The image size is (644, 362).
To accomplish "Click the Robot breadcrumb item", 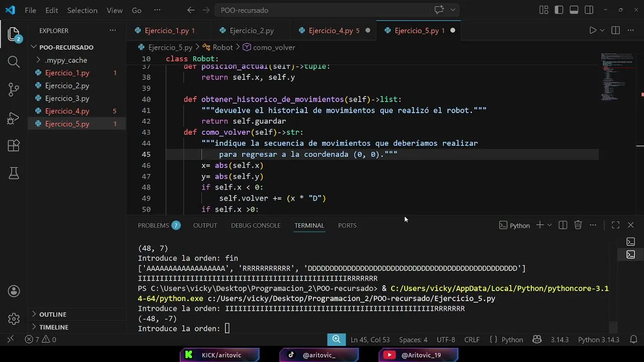I will click(222, 47).
